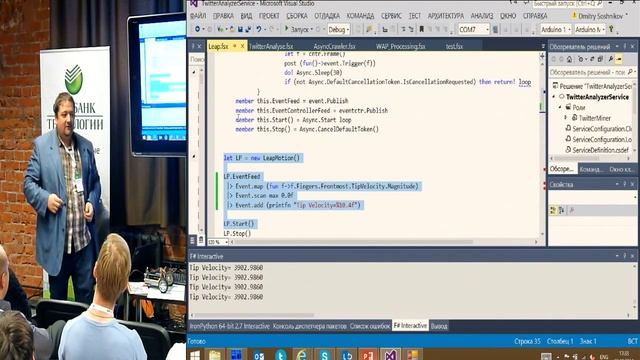Open the ОТЛАДКА menu
This screenshot has width=640, height=360.
coord(327,16)
